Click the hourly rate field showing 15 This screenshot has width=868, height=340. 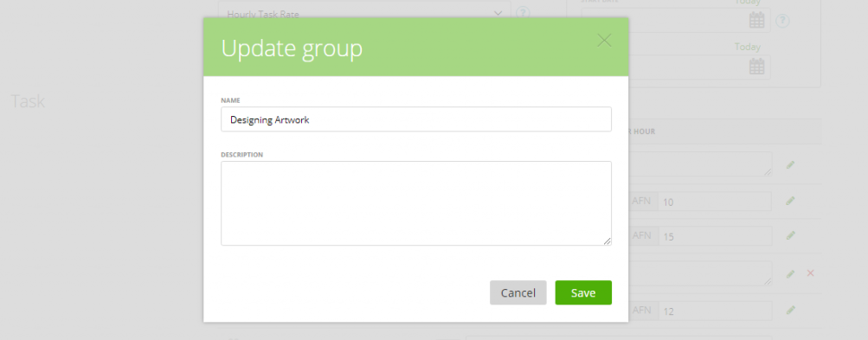(x=715, y=236)
